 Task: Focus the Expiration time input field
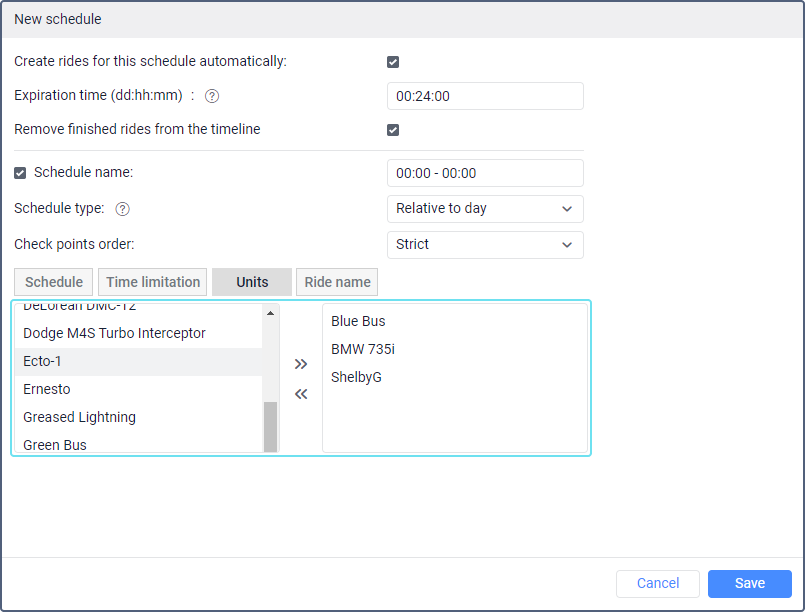point(485,96)
